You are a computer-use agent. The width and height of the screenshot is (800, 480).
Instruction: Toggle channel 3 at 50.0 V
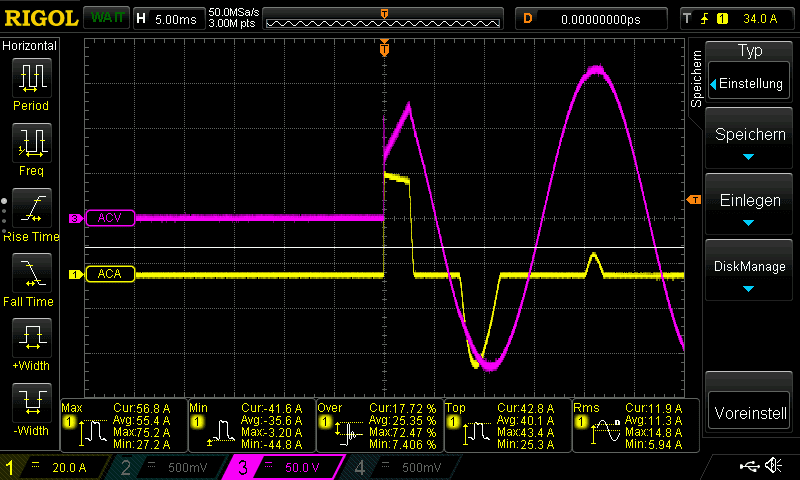coord(283,467)
